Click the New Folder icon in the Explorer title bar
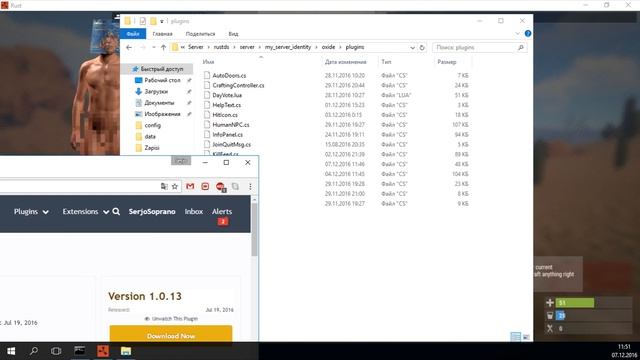The width and height of the screenshot is (640, 360). point(153,21)
